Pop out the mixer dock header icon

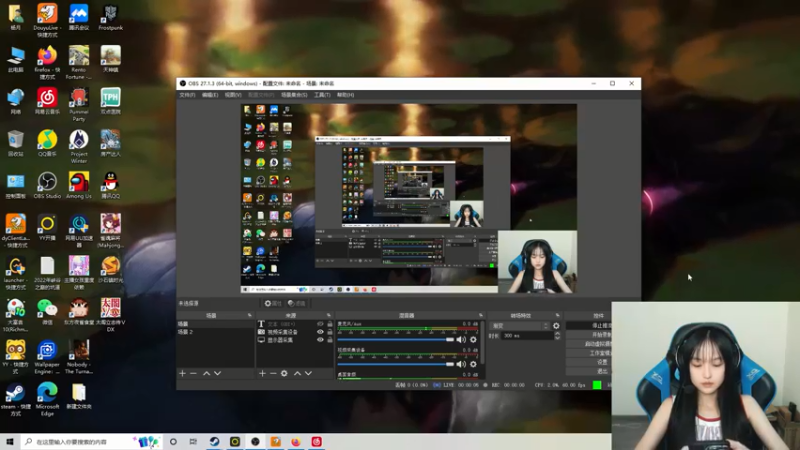[481, 315]
